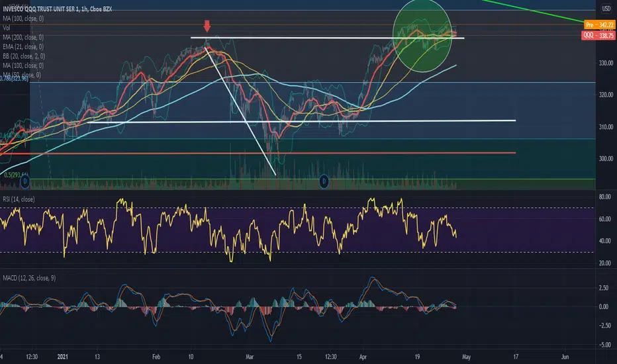617x364 pixels.
Task: Click the D dividend marker near January 2021
Action: tap(24, 181)
